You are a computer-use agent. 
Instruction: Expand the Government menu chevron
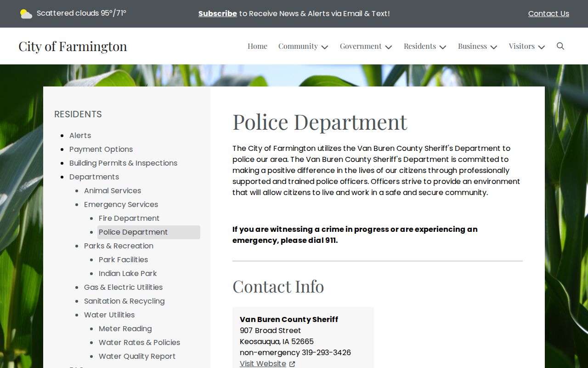[x=389, y=47]
